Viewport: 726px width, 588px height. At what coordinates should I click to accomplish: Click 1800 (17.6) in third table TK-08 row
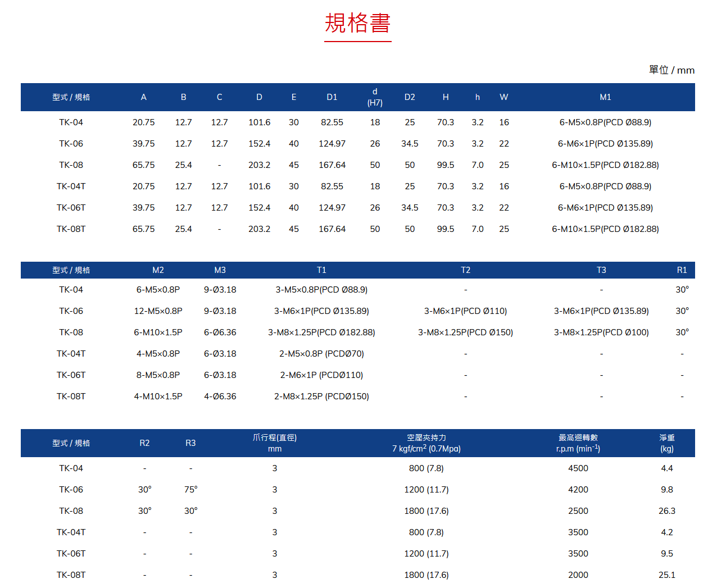click(426, 511)
